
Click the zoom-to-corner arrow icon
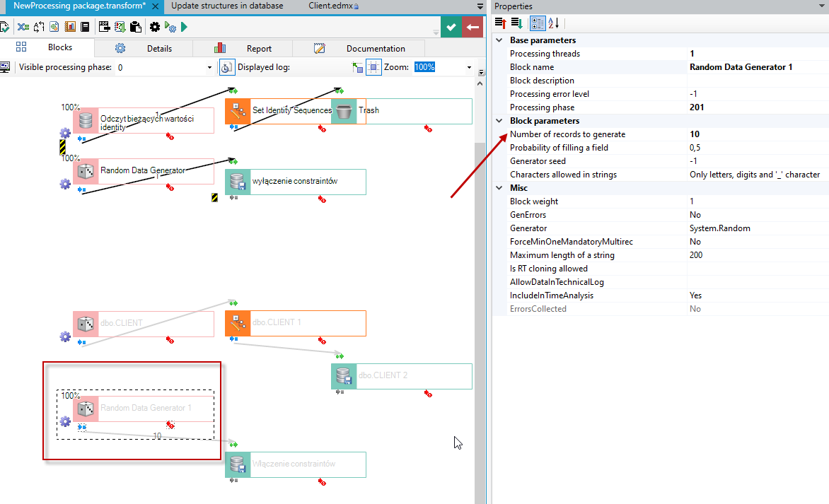pyautogui.click(x=357, y=68)
